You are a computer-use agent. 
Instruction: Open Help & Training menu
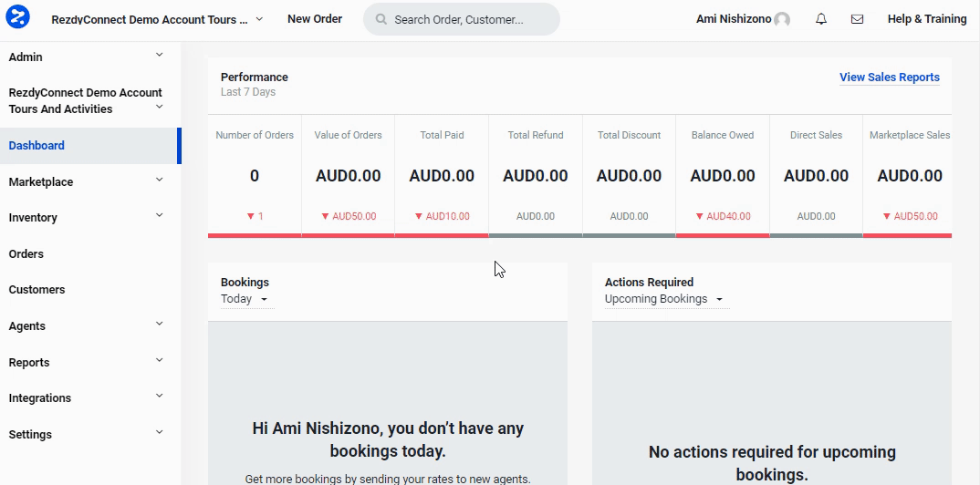tap(927, 19)
